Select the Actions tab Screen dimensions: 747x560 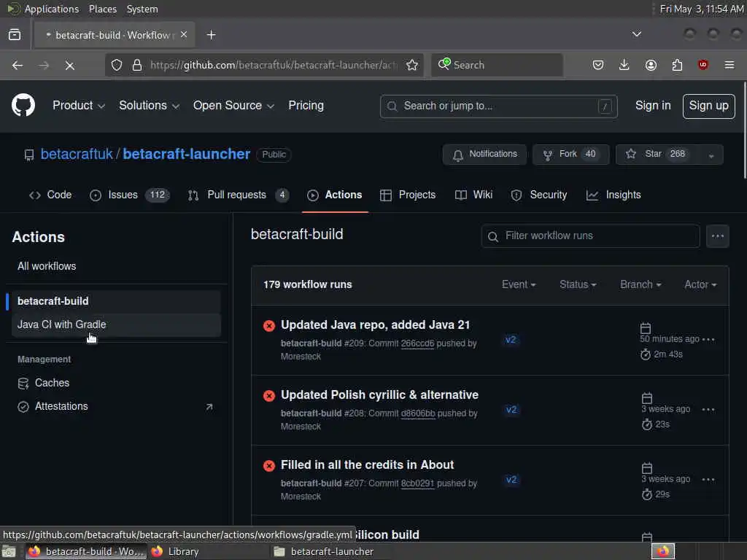coord(334,195)
